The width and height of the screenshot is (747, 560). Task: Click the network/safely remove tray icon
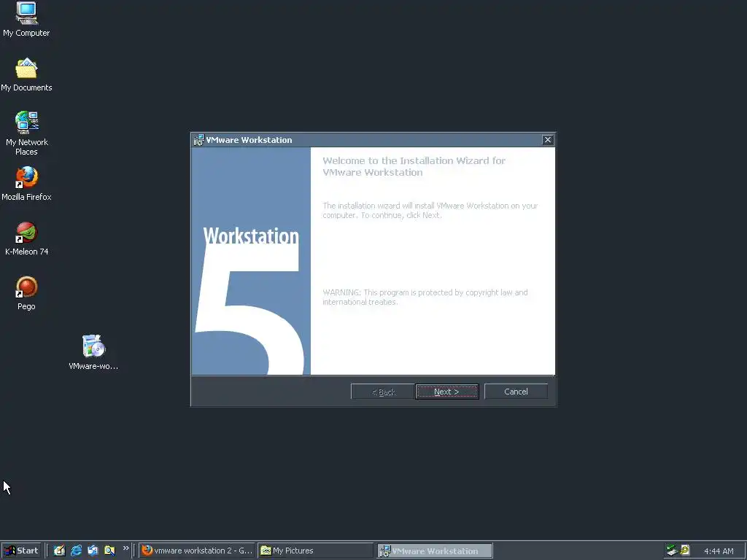(x=672, y=551)
